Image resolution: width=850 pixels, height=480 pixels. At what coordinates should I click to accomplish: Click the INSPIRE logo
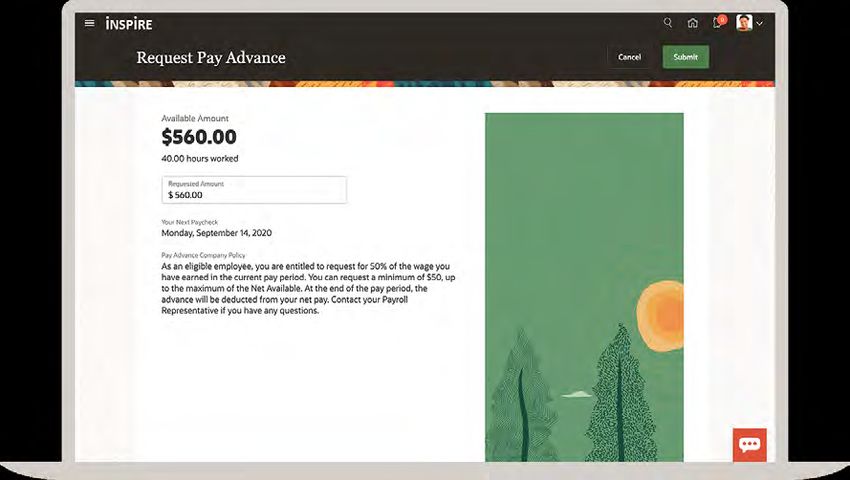click(129, 24)
